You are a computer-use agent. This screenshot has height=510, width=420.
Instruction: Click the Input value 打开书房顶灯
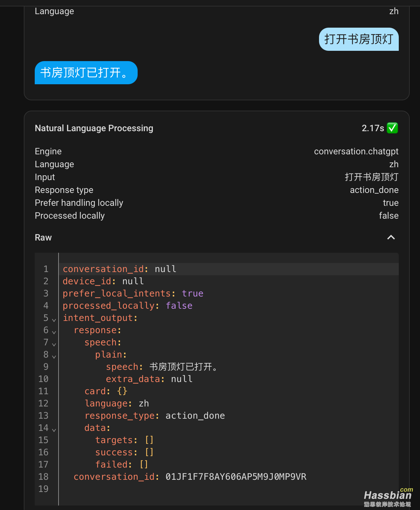[372, 177]
